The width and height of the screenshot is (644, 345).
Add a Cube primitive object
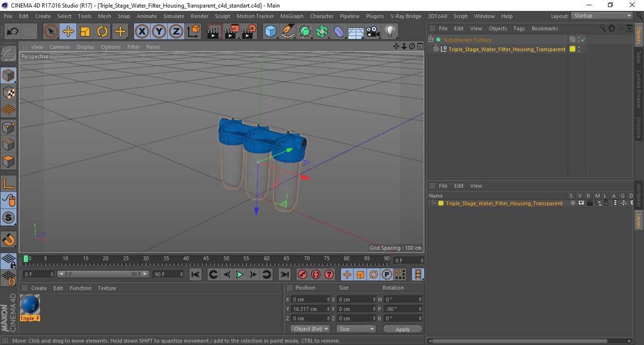coord(271,32)
